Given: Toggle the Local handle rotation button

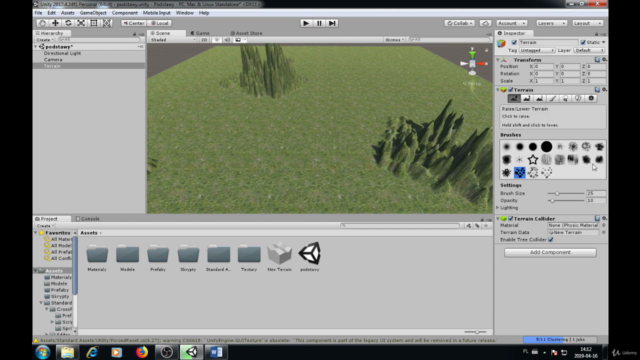Looking at the screenshot, I should (160, 23).
